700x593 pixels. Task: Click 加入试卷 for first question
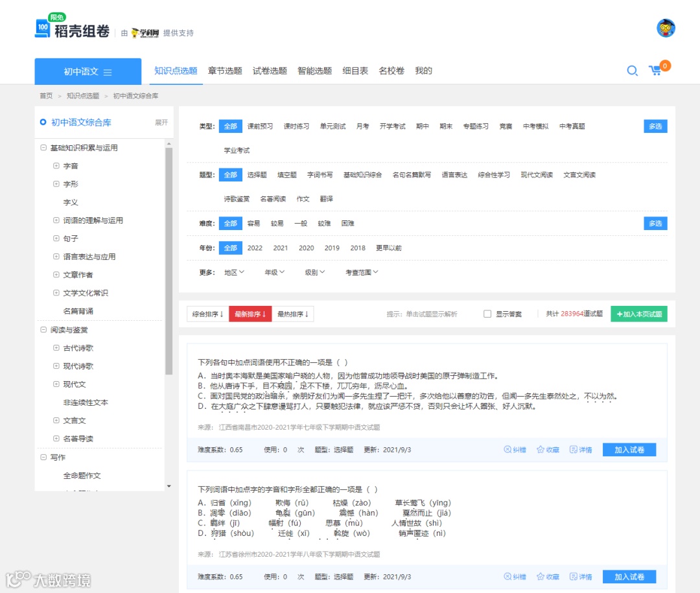629,450
